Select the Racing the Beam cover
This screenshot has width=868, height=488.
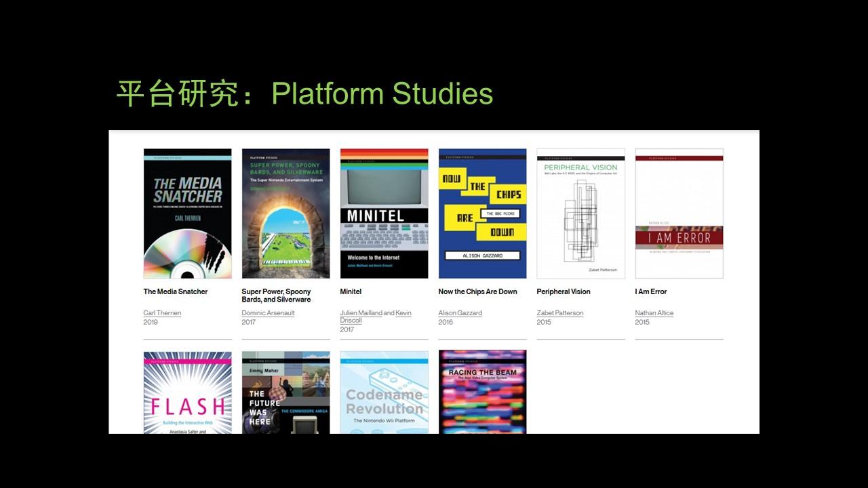[x=482, y=392]
